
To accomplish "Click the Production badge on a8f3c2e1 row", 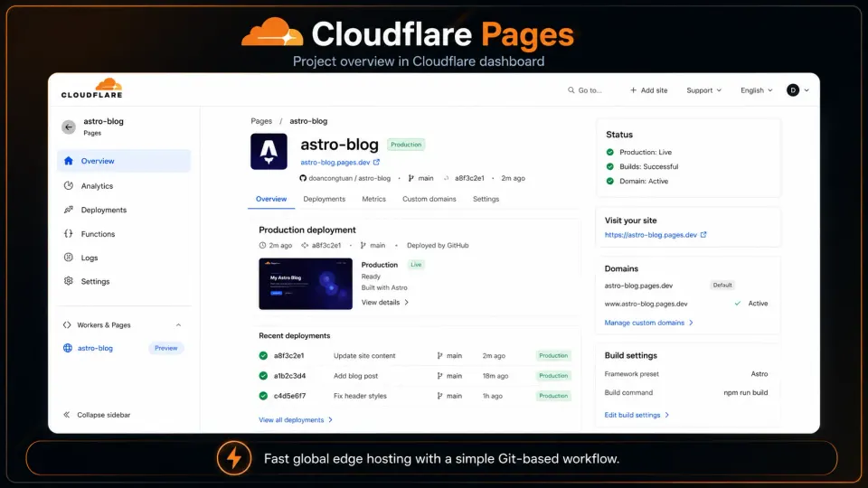I will click(x=553, y=356).
